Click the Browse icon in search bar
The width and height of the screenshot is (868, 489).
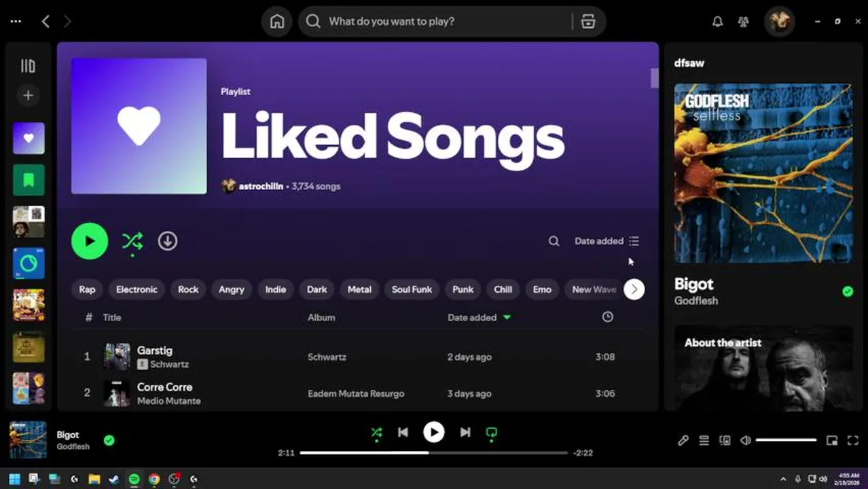coord(588,21)
